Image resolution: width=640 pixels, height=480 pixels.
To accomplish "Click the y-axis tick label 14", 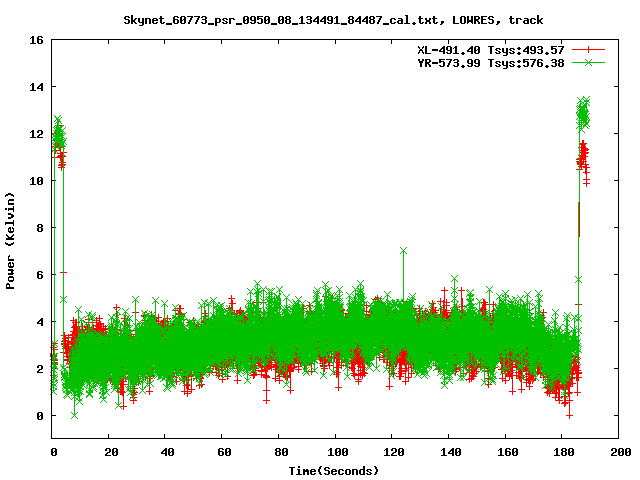I will (36, 87).
